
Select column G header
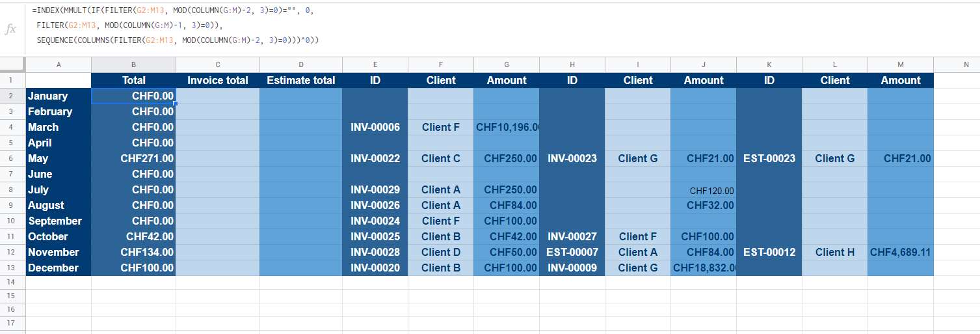click(x=507, y=64)
